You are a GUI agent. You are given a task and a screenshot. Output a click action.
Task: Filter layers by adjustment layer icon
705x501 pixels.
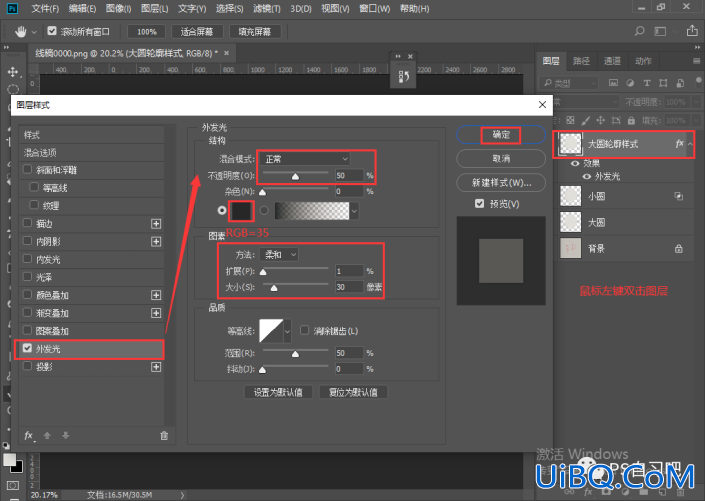[x=630, y=83]
